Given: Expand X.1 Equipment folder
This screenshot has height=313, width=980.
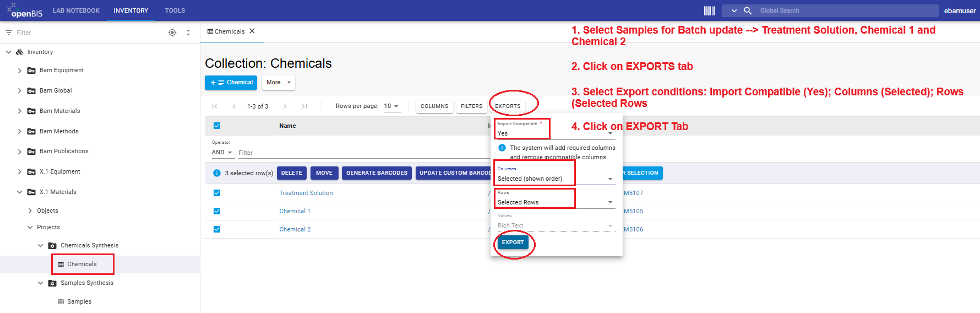Looking at the screenshot, I should [x=19, y=172].
